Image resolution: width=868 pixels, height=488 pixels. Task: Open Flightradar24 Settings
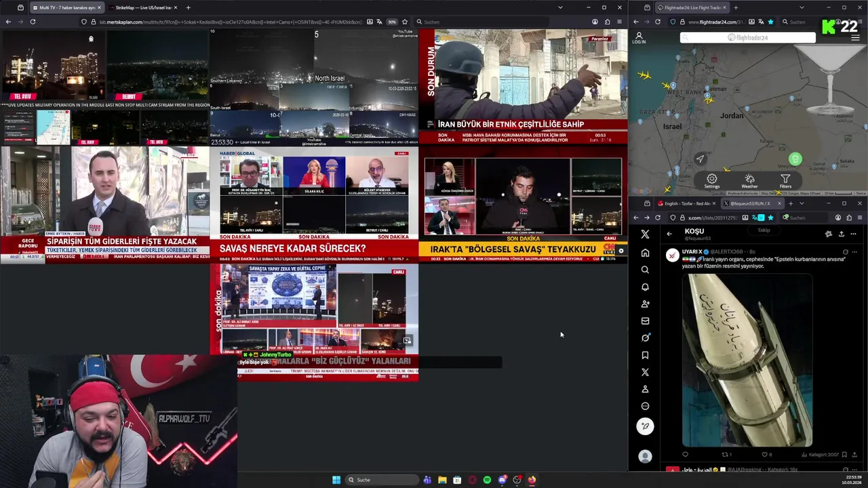(711, 182)
